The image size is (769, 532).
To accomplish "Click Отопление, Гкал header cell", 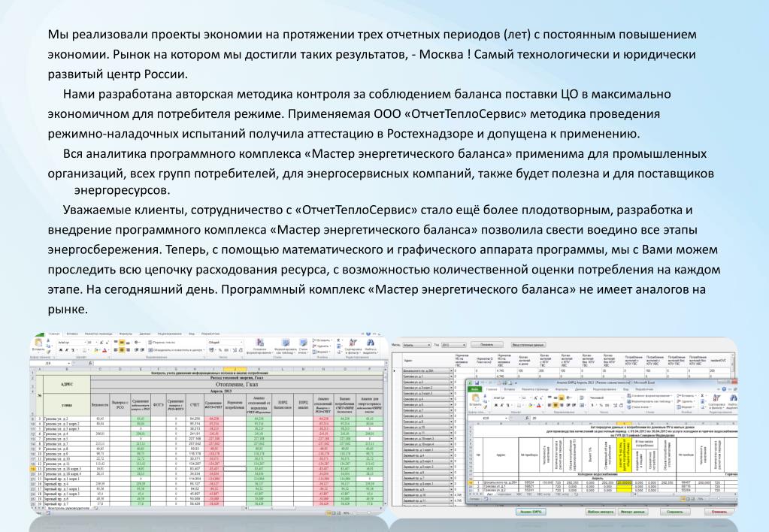I will pyautogui.click(x=237, y=385).
